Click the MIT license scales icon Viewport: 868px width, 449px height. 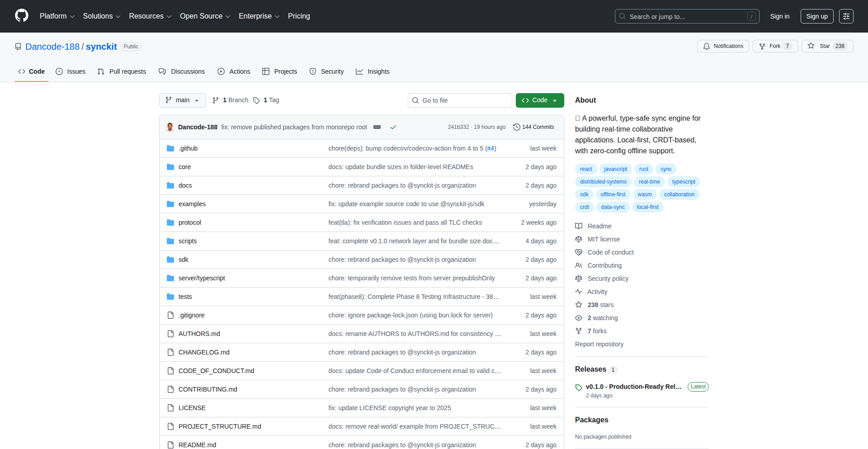tap(579, 239)
